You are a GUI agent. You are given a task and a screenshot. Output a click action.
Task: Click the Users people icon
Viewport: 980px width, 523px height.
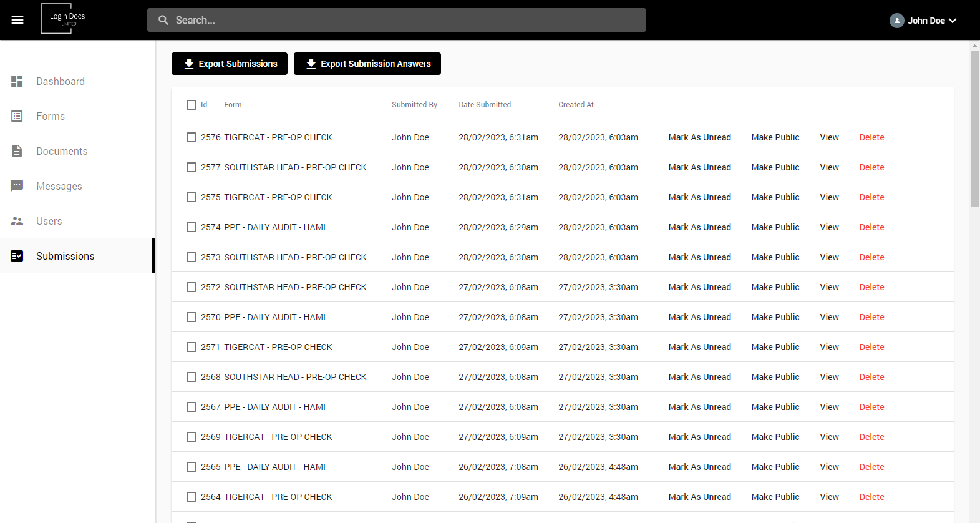[x=17, y=221]
